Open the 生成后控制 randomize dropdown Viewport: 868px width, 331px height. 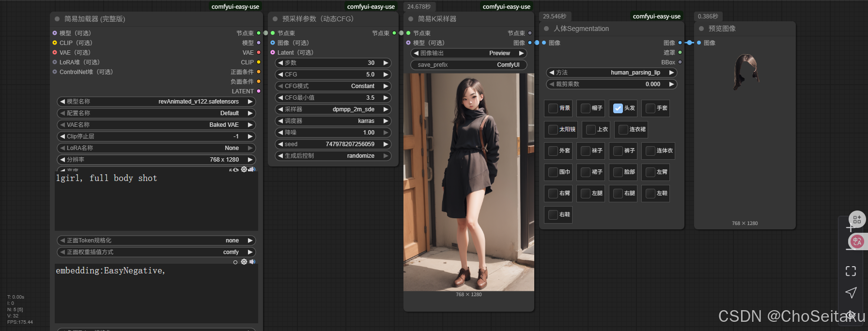click(x=333, y=156)
